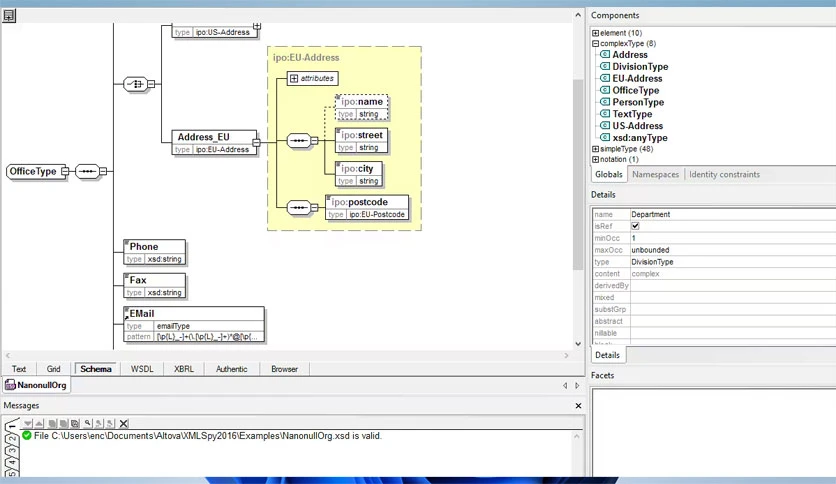Click the Find previous icon in Messages toolbar

click(99, 424)
